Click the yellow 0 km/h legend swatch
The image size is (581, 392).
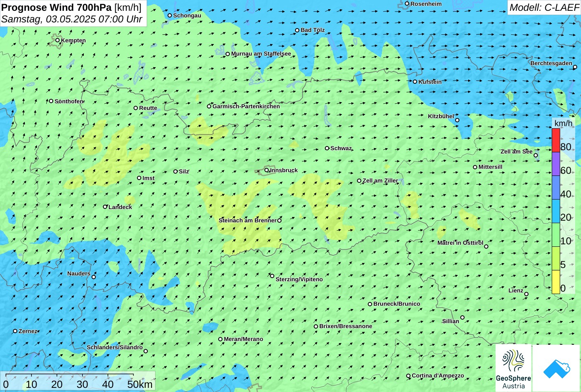tap(556, 282)
